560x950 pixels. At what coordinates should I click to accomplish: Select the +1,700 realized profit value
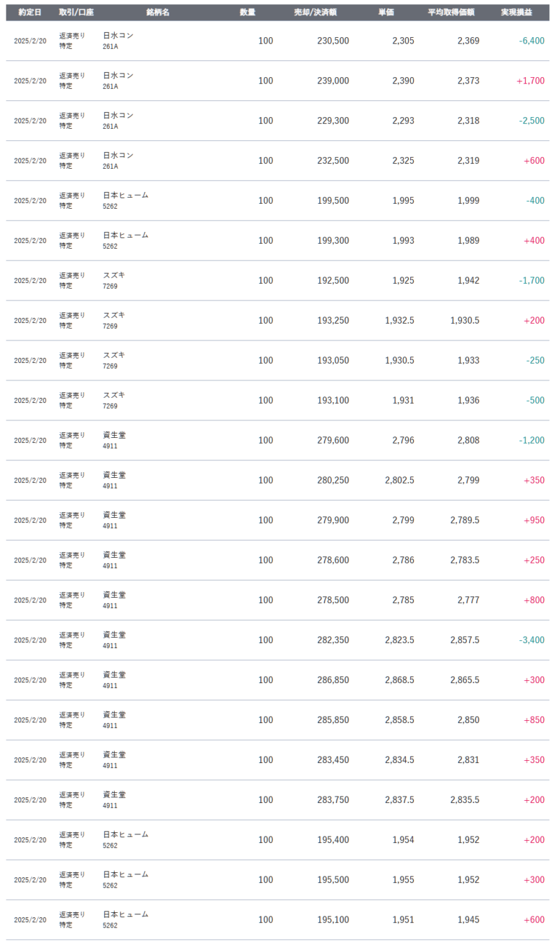coord(530,81)
